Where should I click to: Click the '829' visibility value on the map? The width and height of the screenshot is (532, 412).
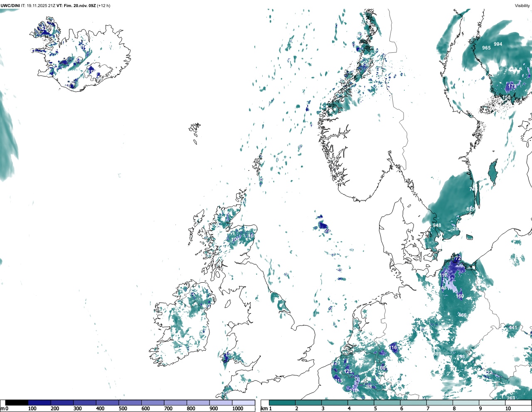click(470, 209)
